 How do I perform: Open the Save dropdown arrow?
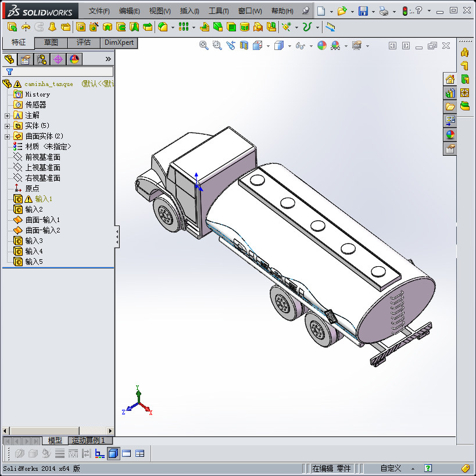tap(373, 12)
